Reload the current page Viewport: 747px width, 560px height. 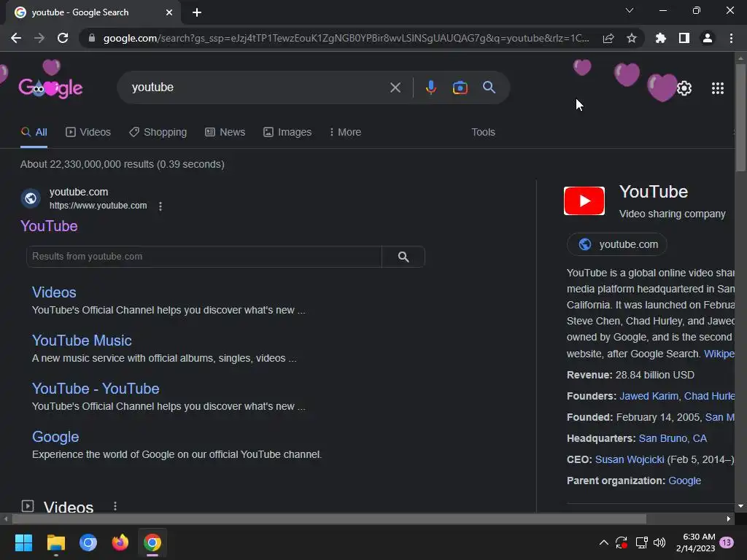pyautogui.click(x=63, y=38)
